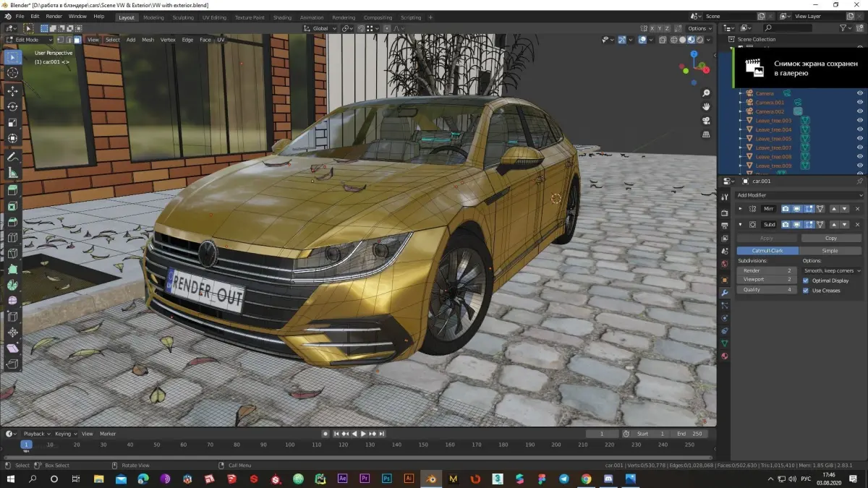
Task: Toggle Mirror modifier viewport display icon
Action: tap(797, 208)
